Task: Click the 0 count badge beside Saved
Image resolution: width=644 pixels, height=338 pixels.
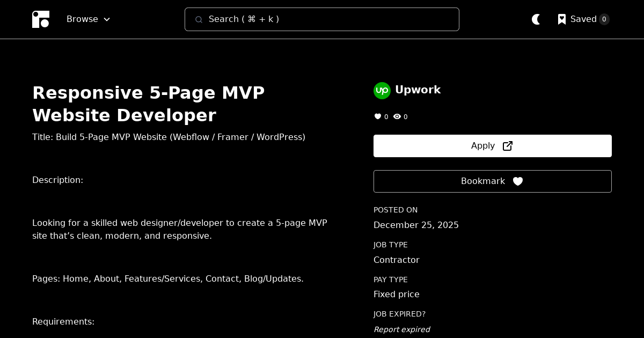Action: tap(604, 19)
